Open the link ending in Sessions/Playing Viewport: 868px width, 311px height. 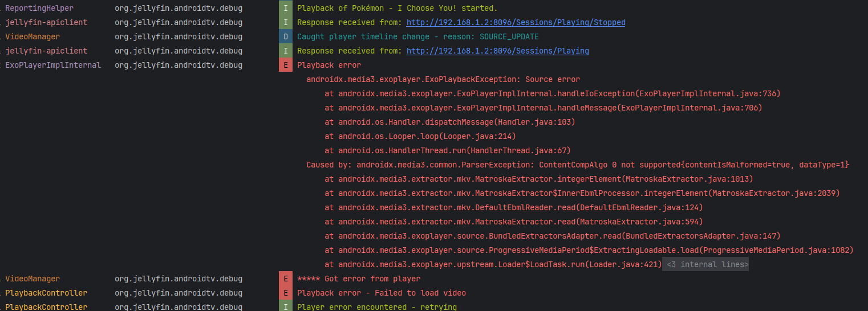497,51
